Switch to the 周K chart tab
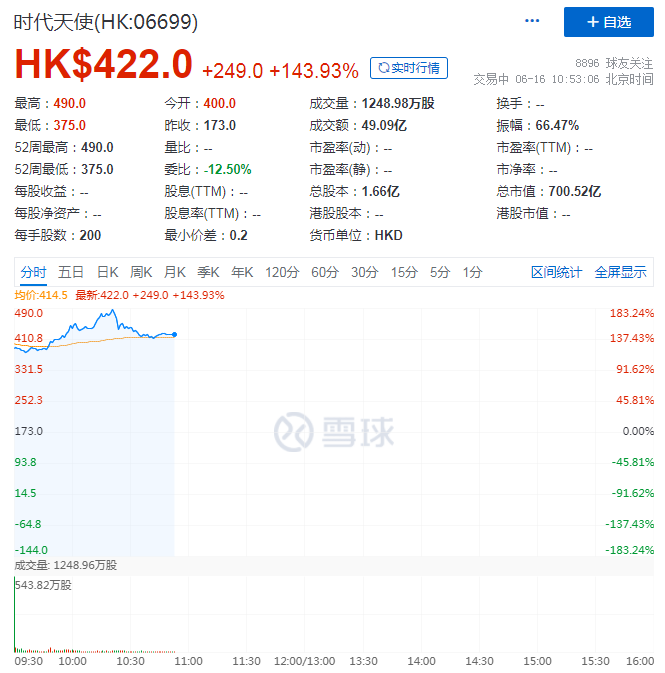The width and height of the screenshot is (665, 673). coord(141,272)
